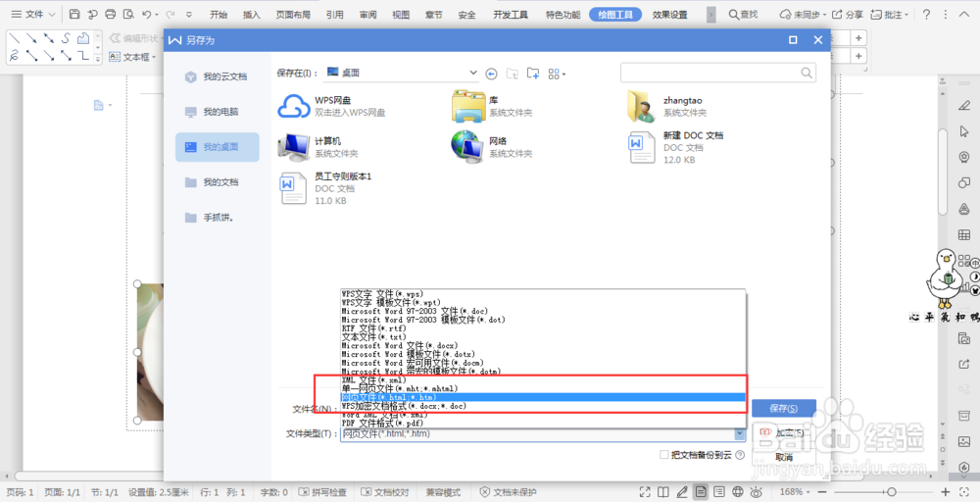Open the Effect Settings ribbon tab
Screen dimensions: 980x502
pos(670,15)
